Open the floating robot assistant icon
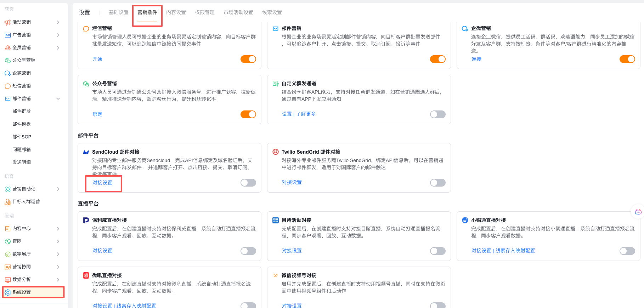The height and width of the screenshot is (308, 644). pos(638,212)
